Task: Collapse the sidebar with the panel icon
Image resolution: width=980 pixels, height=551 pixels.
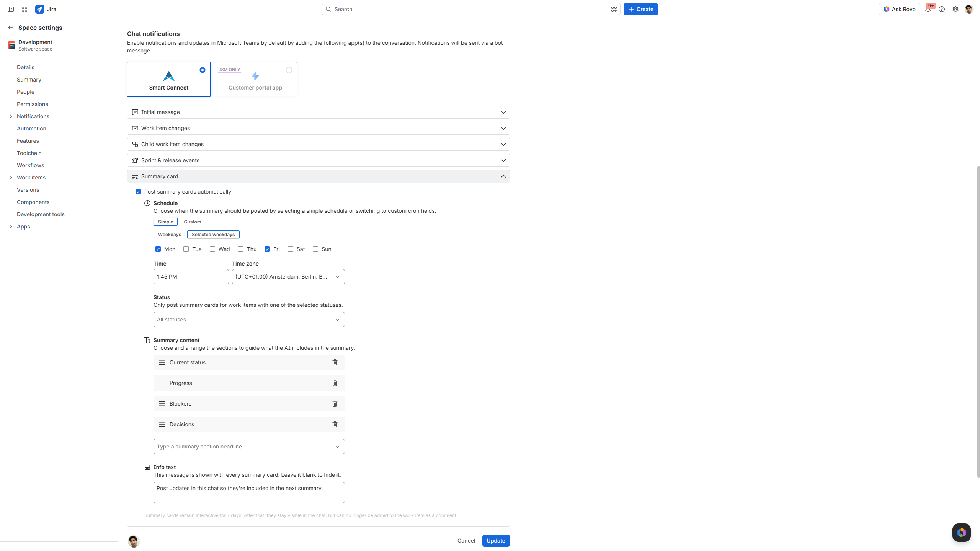Action: click(x=11, y=9)
